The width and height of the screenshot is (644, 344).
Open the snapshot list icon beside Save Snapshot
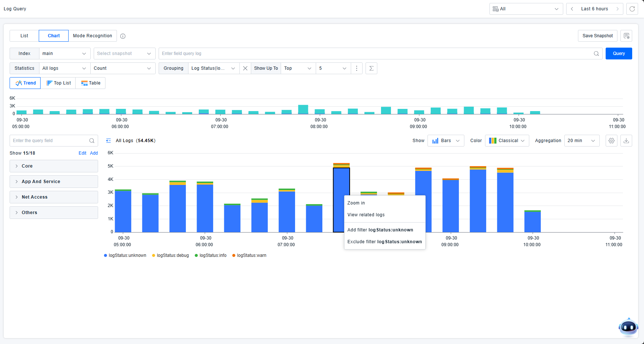[x=626, y=36]
